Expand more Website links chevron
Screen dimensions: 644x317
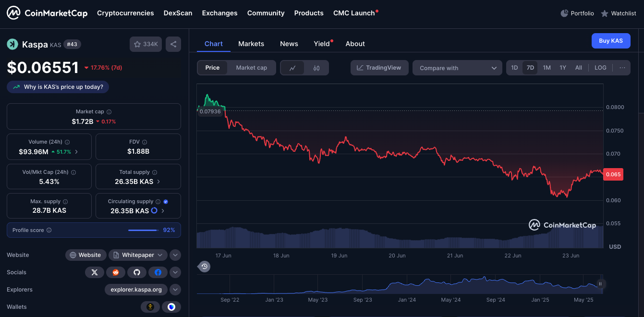point(175,255)
